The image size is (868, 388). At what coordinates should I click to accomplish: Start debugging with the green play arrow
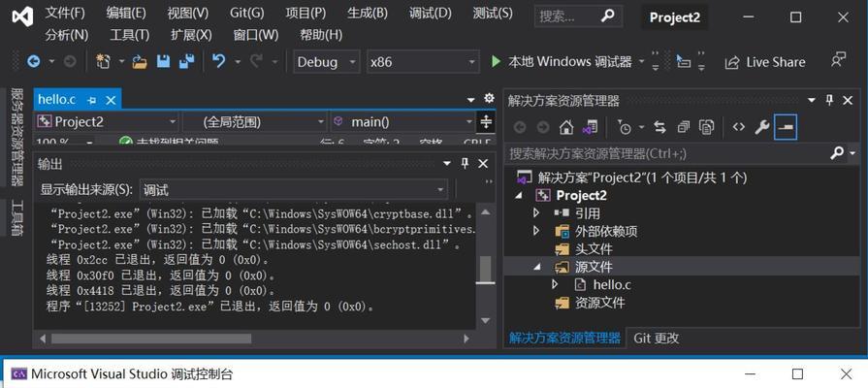point(496,61)
